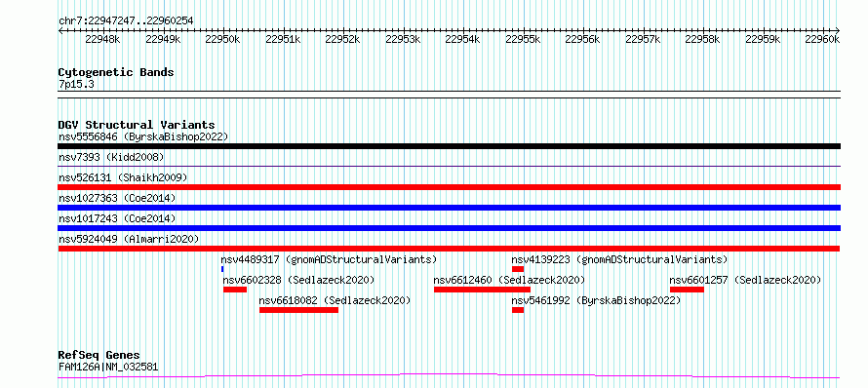Click the 22949k ruler tick label
The height and width of the screenshot is (388, 868).
(163, 39)
